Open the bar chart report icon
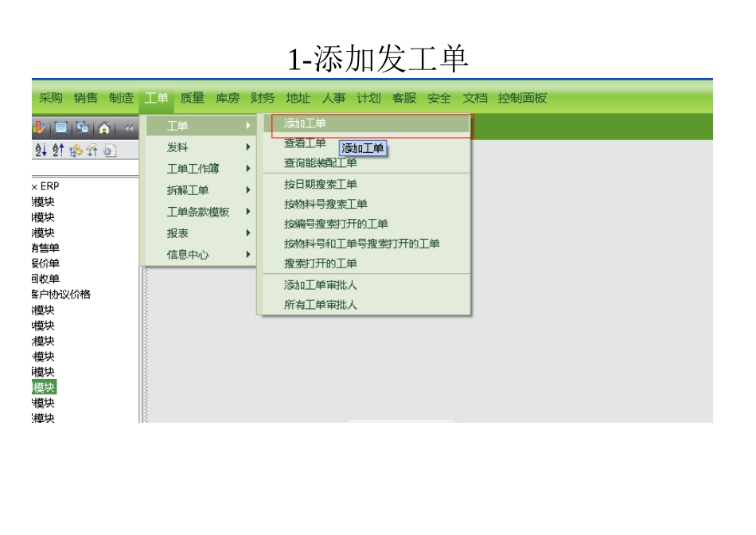Screen dimensions: 756x535 click(39, 128)
